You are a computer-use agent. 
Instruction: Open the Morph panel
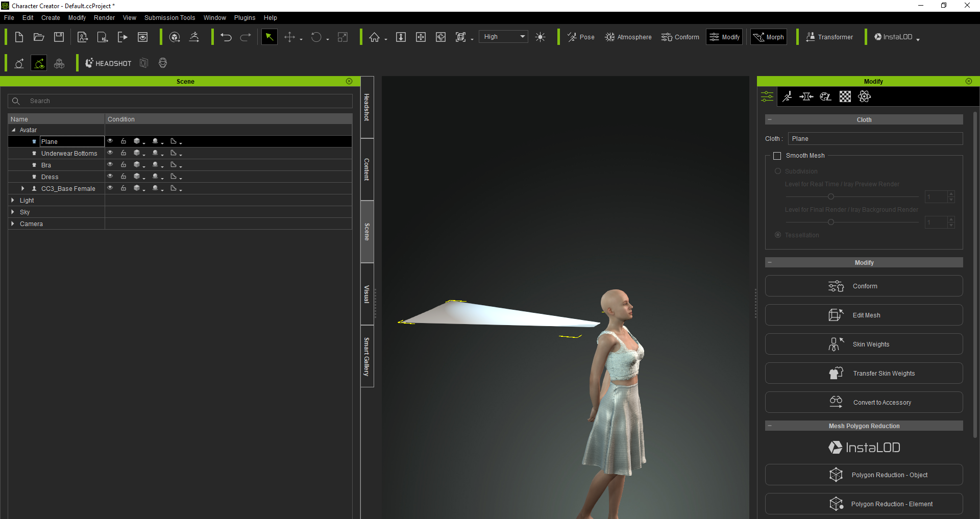pos(769,37)
